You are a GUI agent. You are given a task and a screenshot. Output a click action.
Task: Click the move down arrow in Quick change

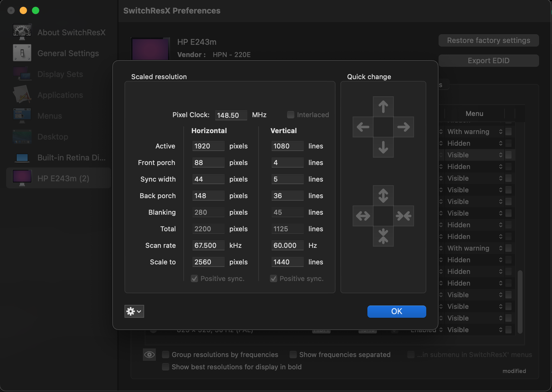coord(383,147)
